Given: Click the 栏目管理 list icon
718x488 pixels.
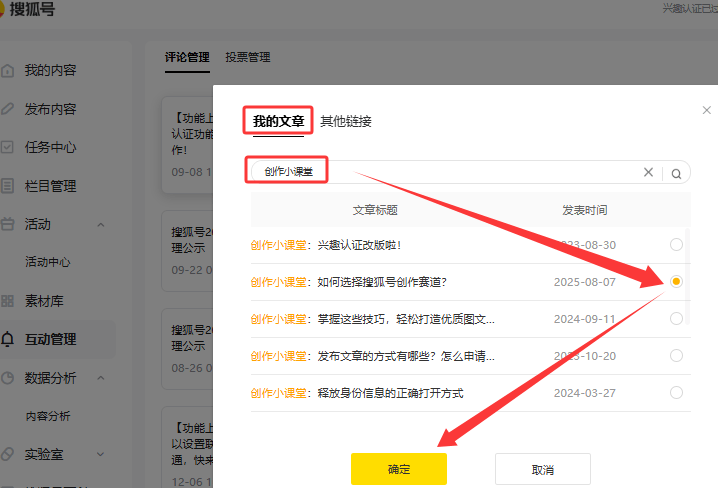Looking at the screenshot, I should [7, 186].
